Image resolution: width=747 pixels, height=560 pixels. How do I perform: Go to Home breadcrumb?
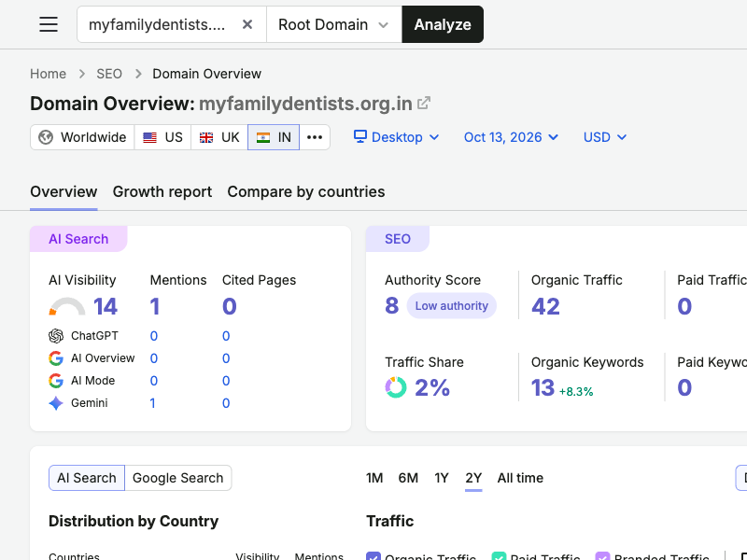tap(49, 74)
